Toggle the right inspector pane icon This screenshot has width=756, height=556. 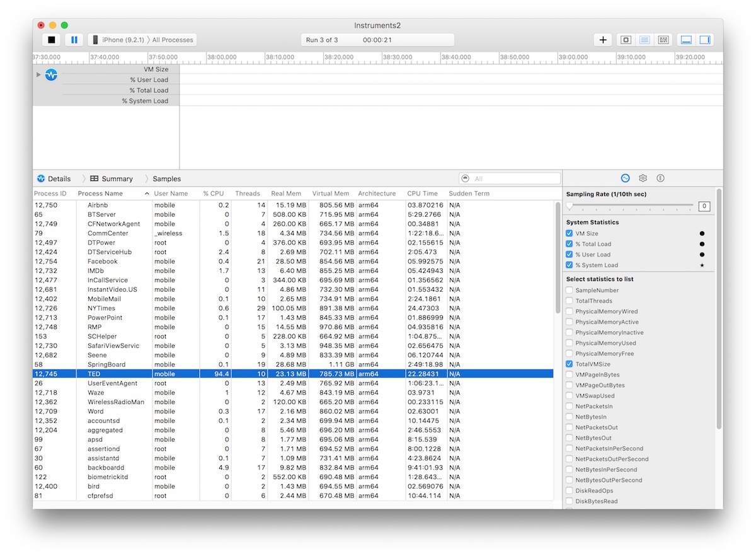[705, 40]
